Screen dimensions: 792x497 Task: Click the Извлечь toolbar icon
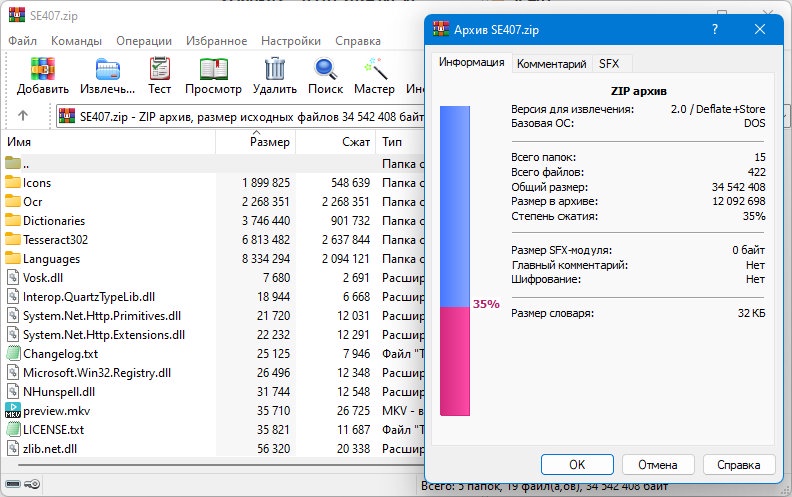coord(107,69)
